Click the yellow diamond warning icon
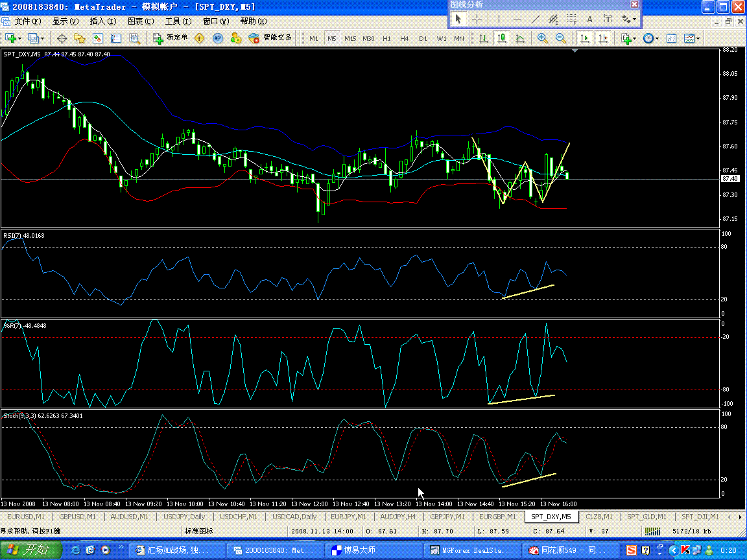Viewport: 747px width, 560px height. tap(200, 39)
